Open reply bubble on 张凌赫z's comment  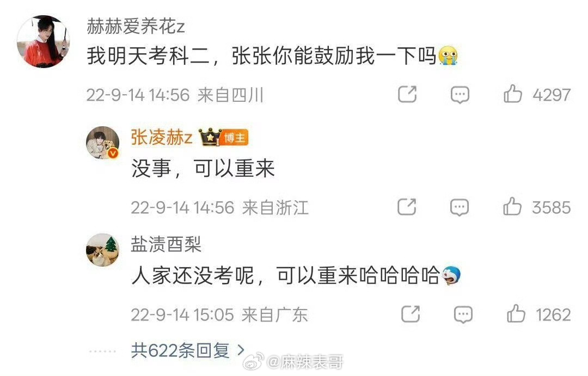(460, 207)
